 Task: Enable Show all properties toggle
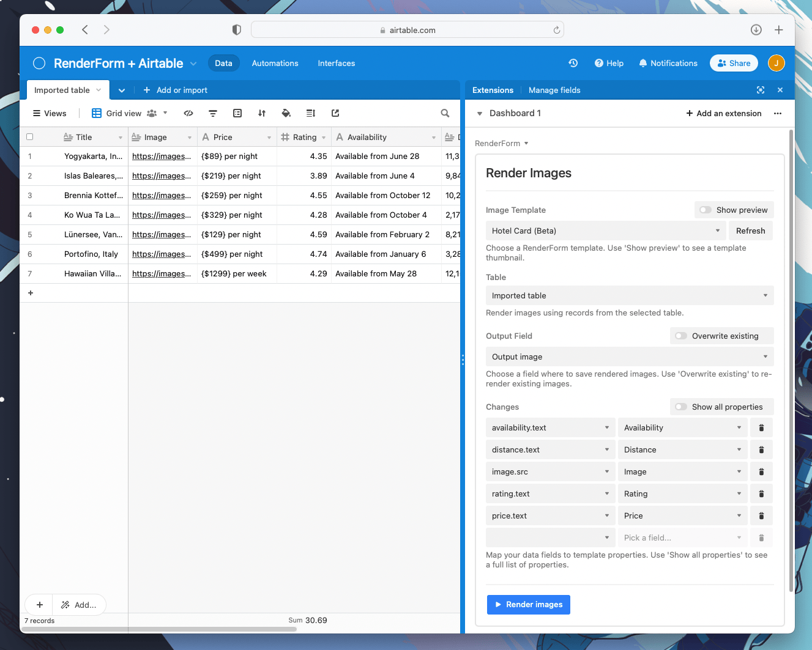coord(680,407)
